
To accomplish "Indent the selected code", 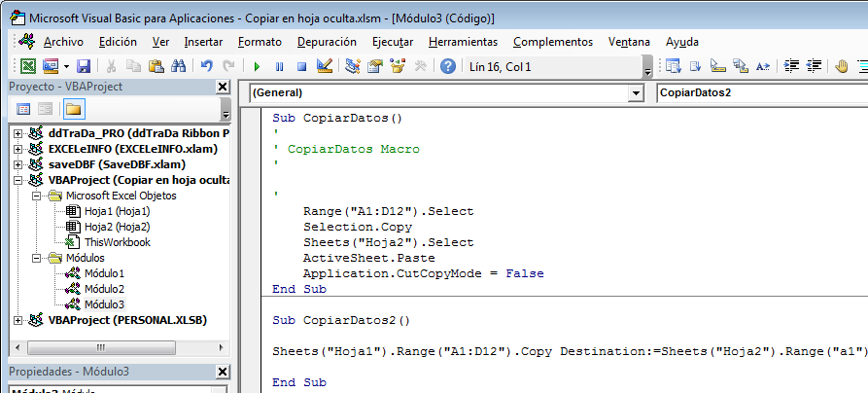I will point(792,66).
